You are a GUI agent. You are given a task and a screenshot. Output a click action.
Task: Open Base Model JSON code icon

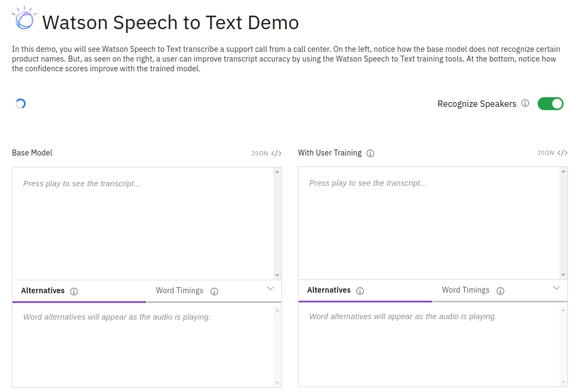pos(276,153)
